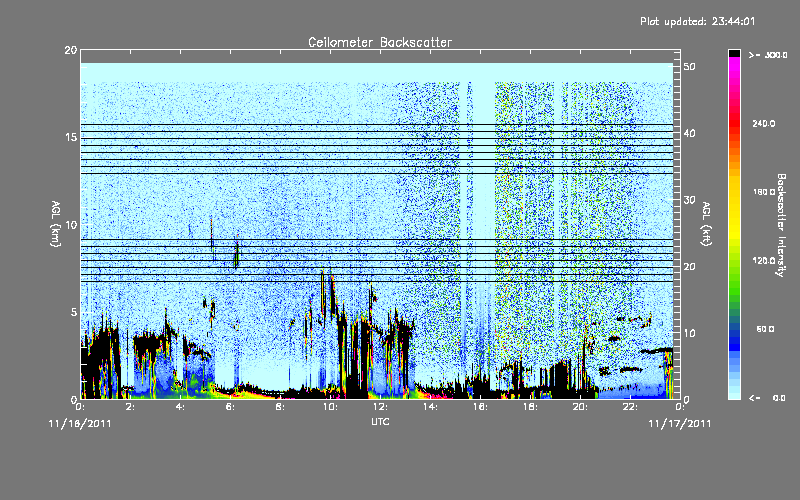This screenshot has height=500, width=800.
Task: Click the '120.0' colorbar value
Action: (764, 261)
